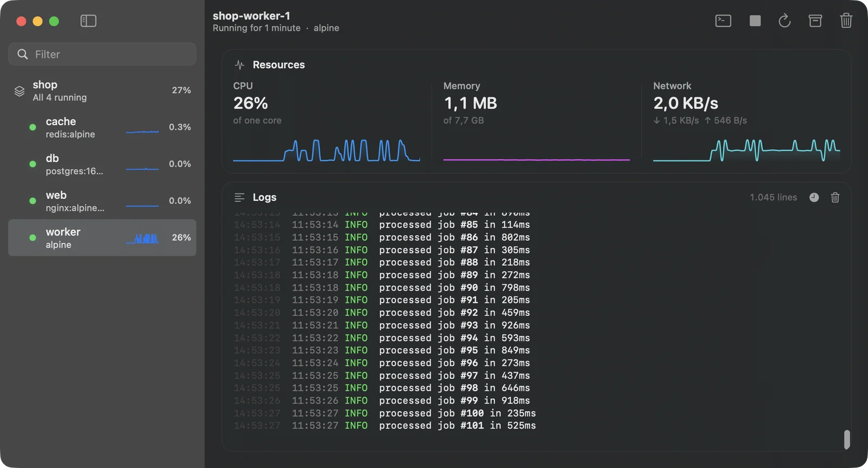Viewport: 868px width, 468px height.
Task: Click the Logs section heading
Action: click(265, 197)
